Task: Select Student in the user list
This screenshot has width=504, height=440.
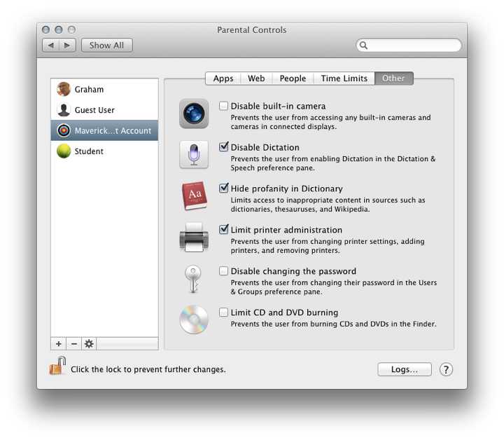Action: 104,151
